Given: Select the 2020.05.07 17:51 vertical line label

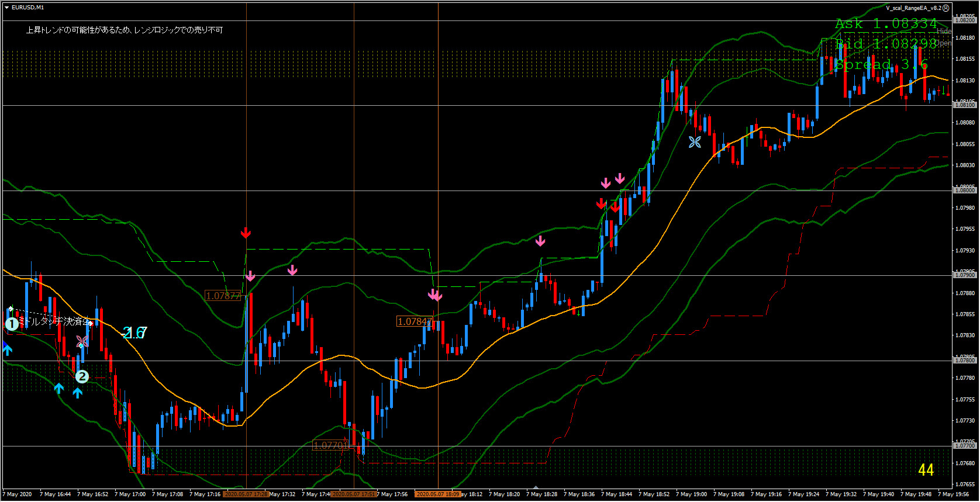Looking at the screenshot, I should click(354, 494).
